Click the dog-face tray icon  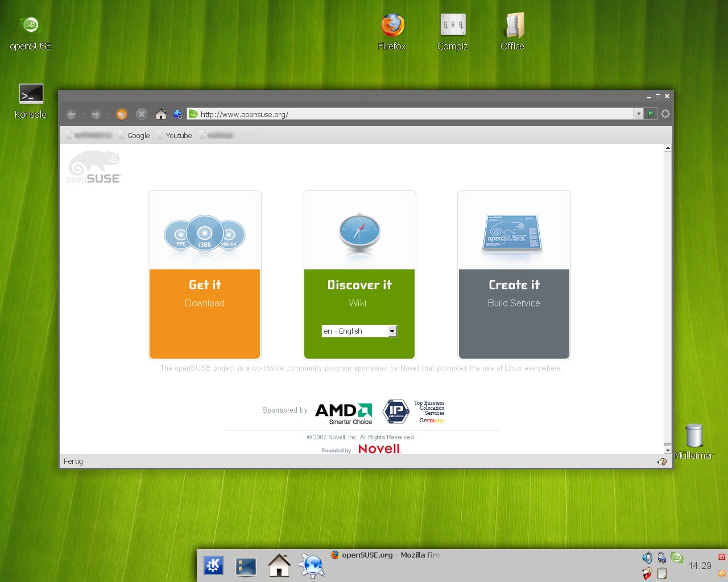click(x=647, y=573)
